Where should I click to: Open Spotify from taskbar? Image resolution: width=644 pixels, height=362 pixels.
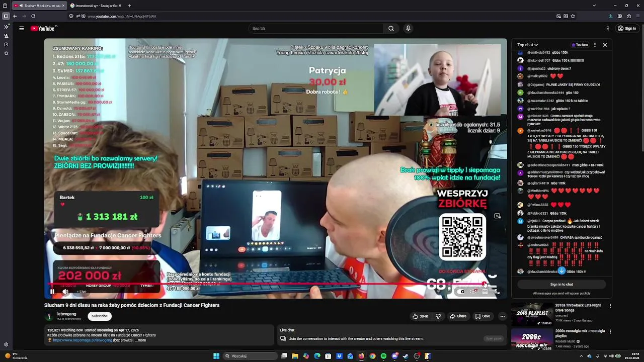pyautogui.click(x=383, y=356)
